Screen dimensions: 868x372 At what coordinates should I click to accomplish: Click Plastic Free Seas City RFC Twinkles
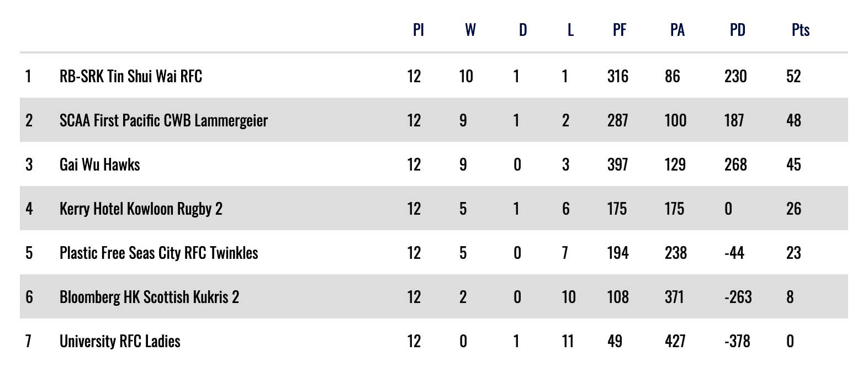point(158,253)
